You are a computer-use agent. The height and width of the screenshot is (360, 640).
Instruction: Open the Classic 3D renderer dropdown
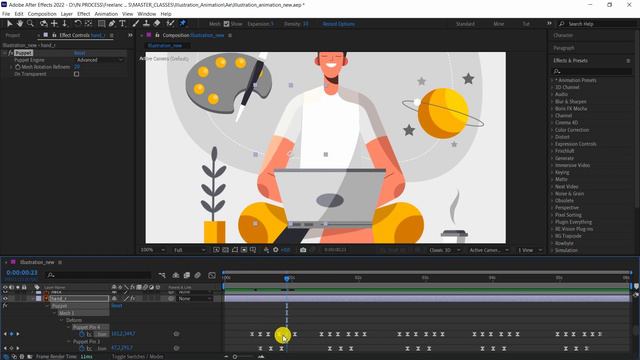(x=444, y=250)
